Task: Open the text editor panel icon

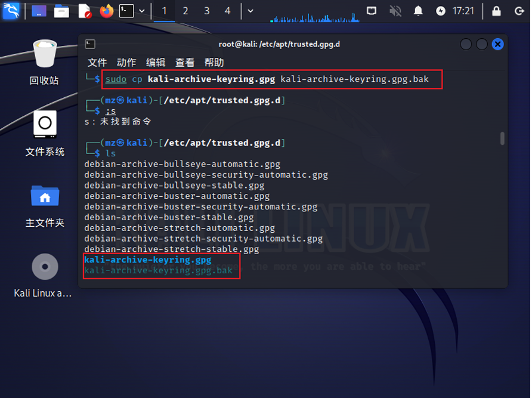Action: 84,11
